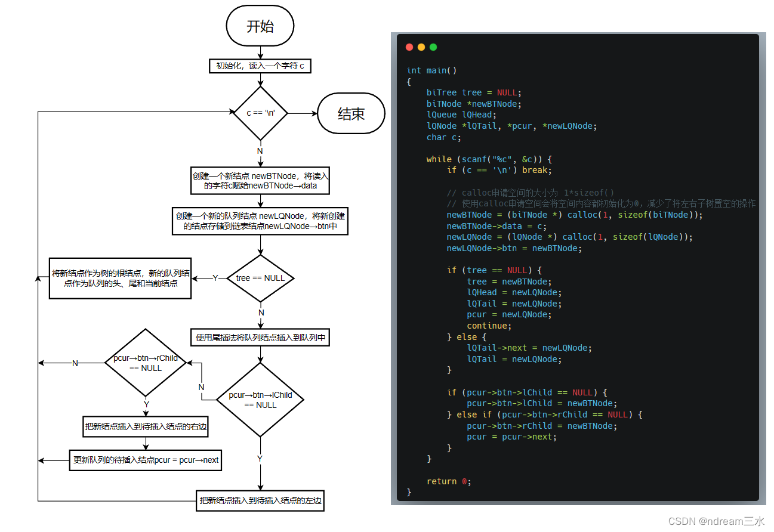Click the 'tree = newBTNode;' assignment line
The width and height of the screenshot is (774, 532).
point(509,282)
